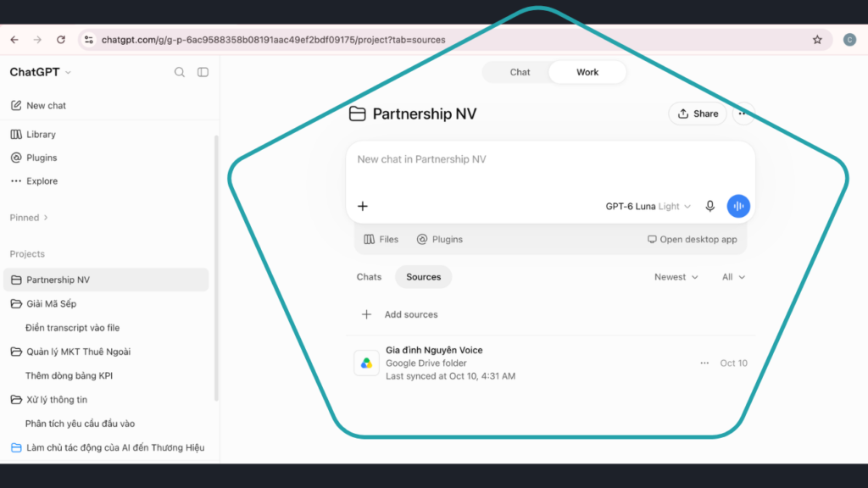Open the Xử lý thông tin project

[106, 400]
